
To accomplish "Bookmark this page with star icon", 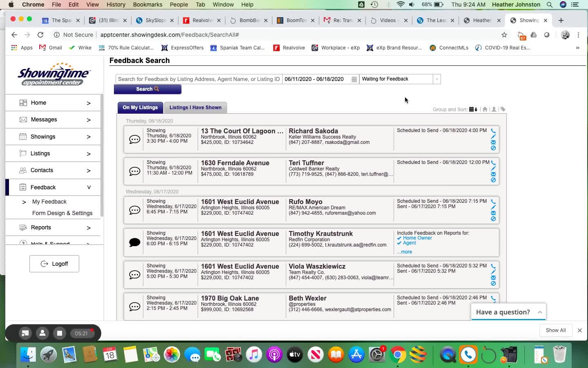I will (x=504, y=35).
